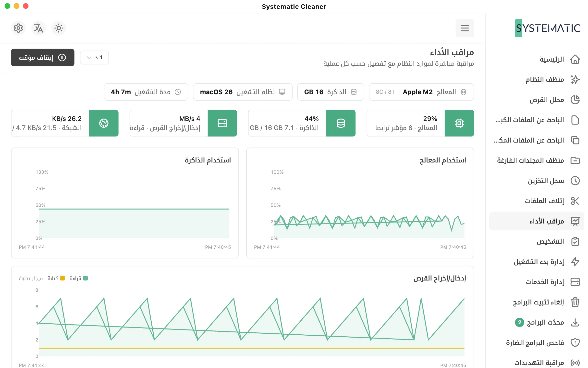Toggle light/dark theme sun icon

pos(59,28)
